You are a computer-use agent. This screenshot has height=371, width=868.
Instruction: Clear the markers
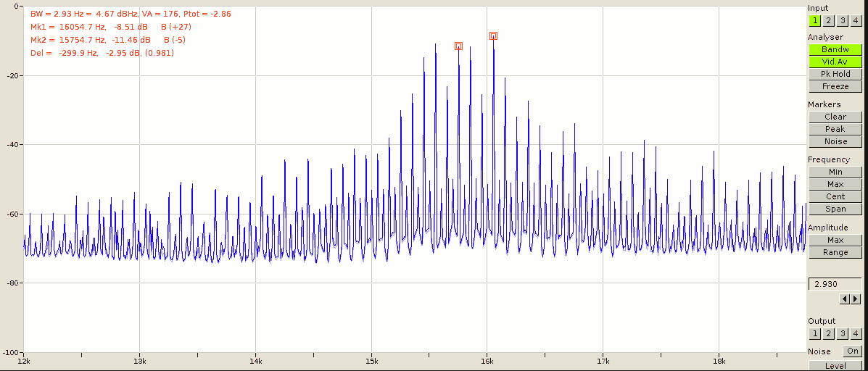pyautogui.click(x=835, y=117)
